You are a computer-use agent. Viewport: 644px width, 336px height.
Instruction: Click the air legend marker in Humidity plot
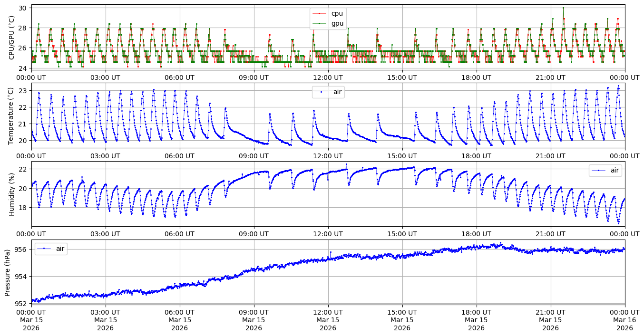(599, 170)
